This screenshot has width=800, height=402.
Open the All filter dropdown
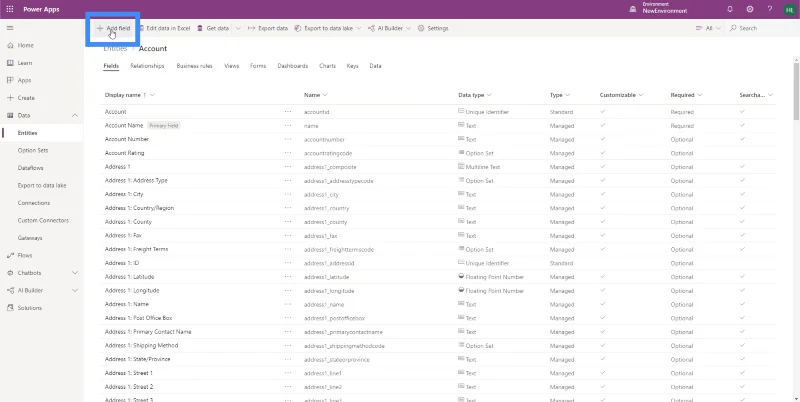(x=708, y=28)
